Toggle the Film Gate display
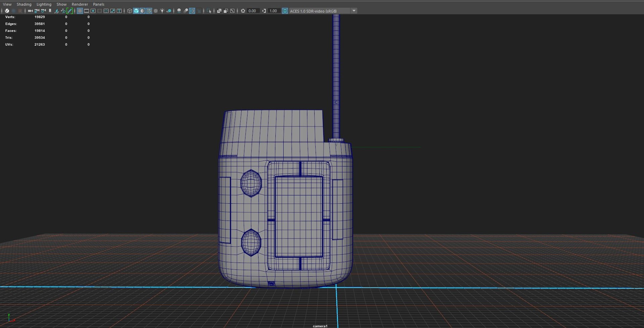The width and height of the screenshot is (644, 328). [87, 11]
